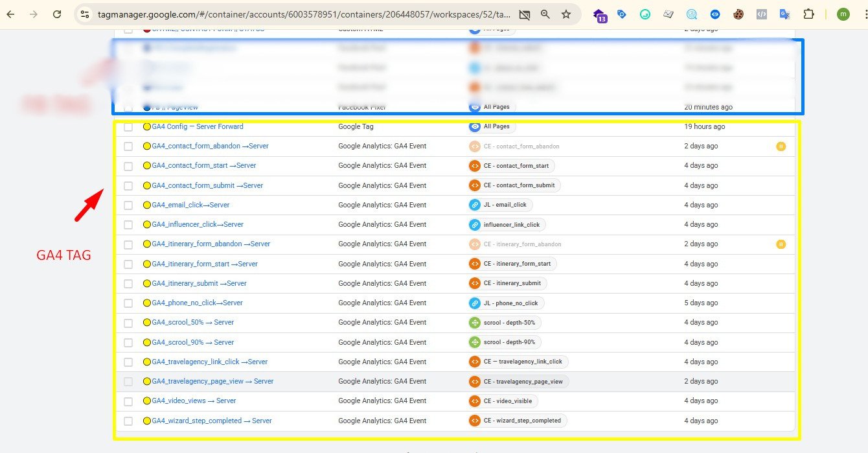Click the '19 hours ago' timestamp

point(705,126)
